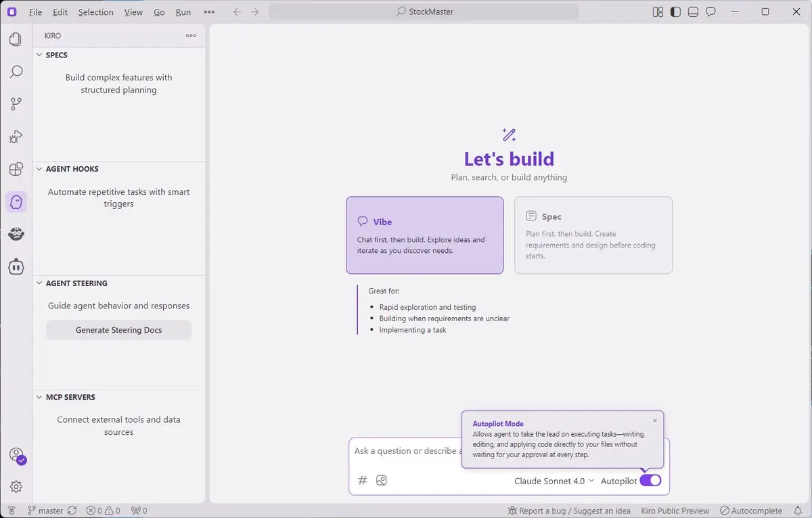Open the Manage settings gear icon
Image resolution: width=812 pixels, height=518 pixels.
click(x=16, y=487)
